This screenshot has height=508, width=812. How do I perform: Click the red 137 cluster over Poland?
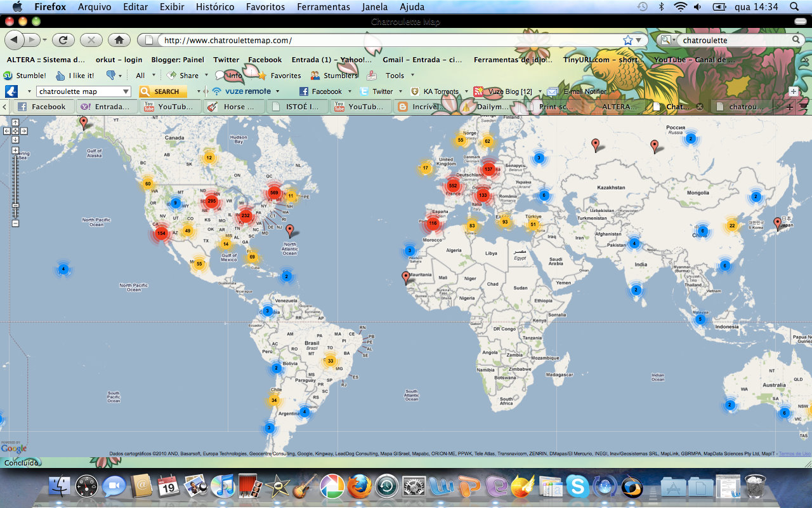pyautogui.click(x=488, y=169)
